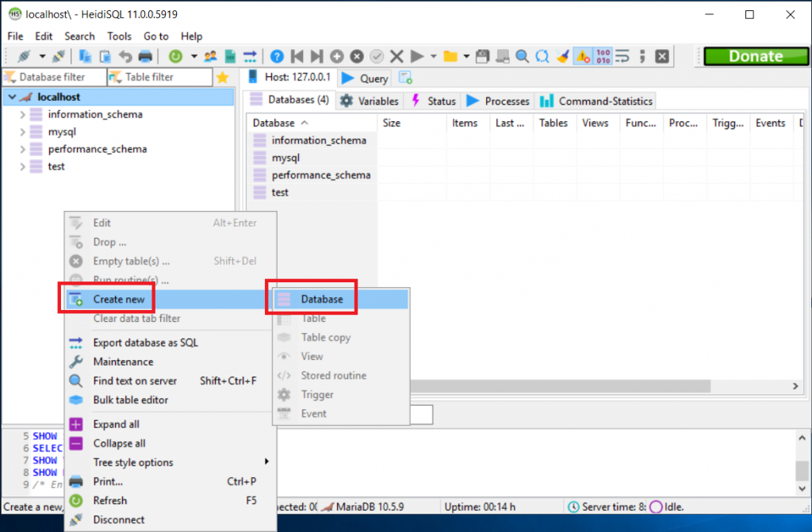Click the Copy toolbar icon
812x532 pixels.
click(85, 56)
